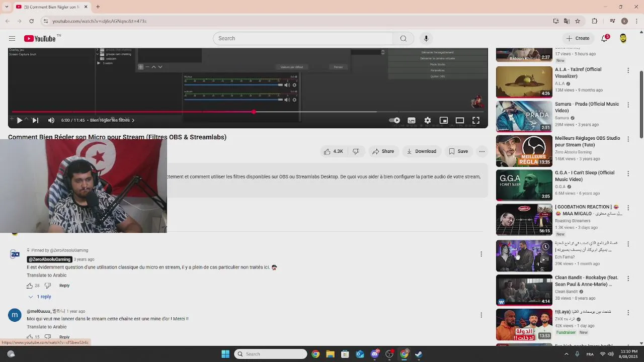Play the video

pyautogui.click(x=19, y=120)
